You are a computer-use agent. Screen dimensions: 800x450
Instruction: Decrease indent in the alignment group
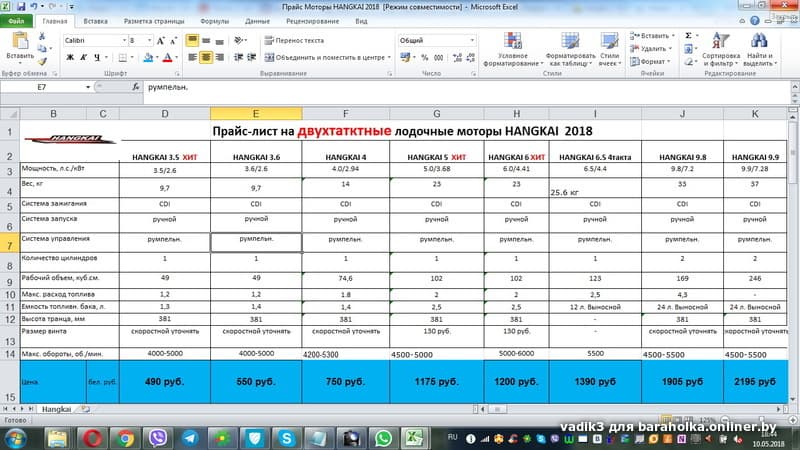(238, 57)
